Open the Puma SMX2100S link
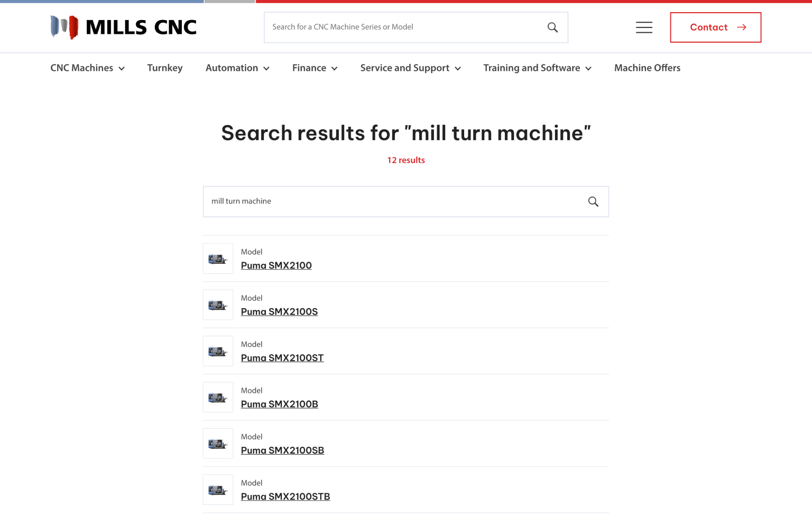812x516 pixels. [279, 312]
